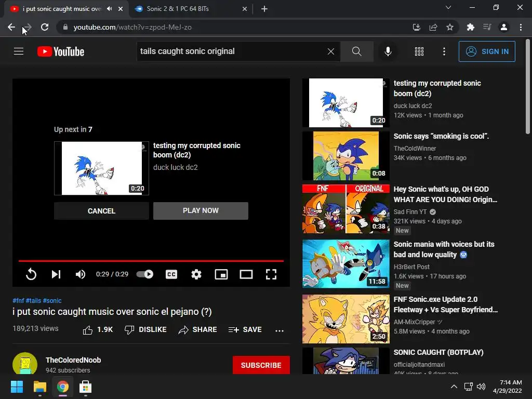
Task: Open Chrome media controls icon
Action: coord(487,27)
